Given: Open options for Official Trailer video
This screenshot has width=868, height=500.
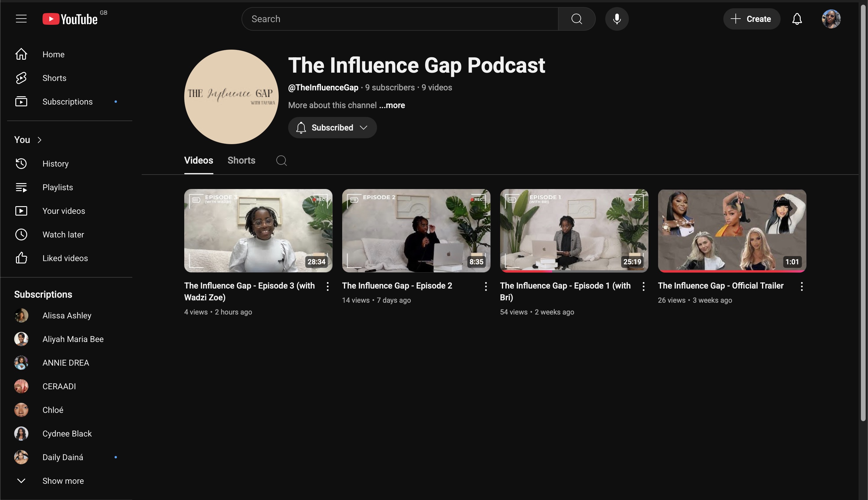Looking at the screenshot, I should 801,286.
